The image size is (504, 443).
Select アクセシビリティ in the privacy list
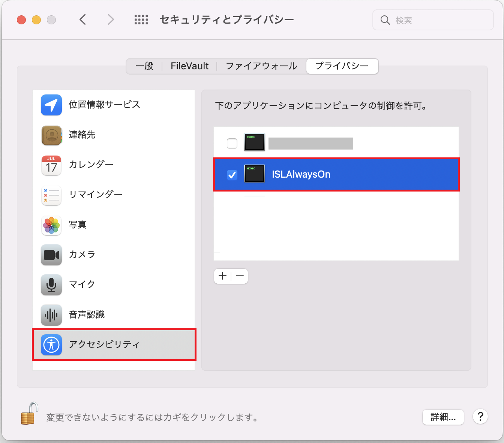[114, 345]
